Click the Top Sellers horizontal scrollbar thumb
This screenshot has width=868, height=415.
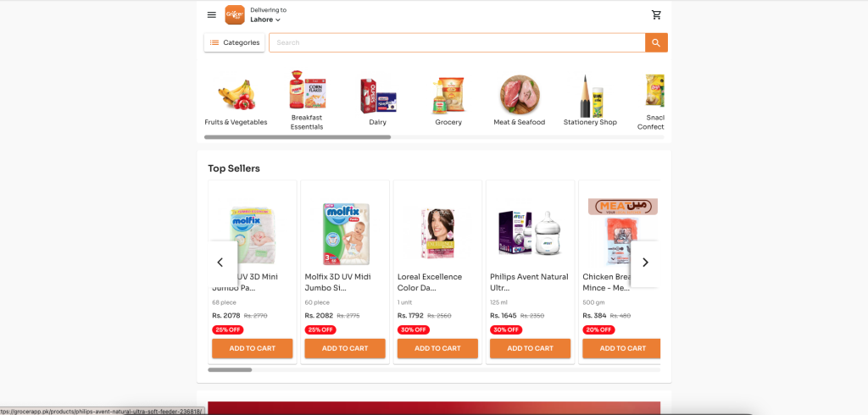(x=230, y=369)
